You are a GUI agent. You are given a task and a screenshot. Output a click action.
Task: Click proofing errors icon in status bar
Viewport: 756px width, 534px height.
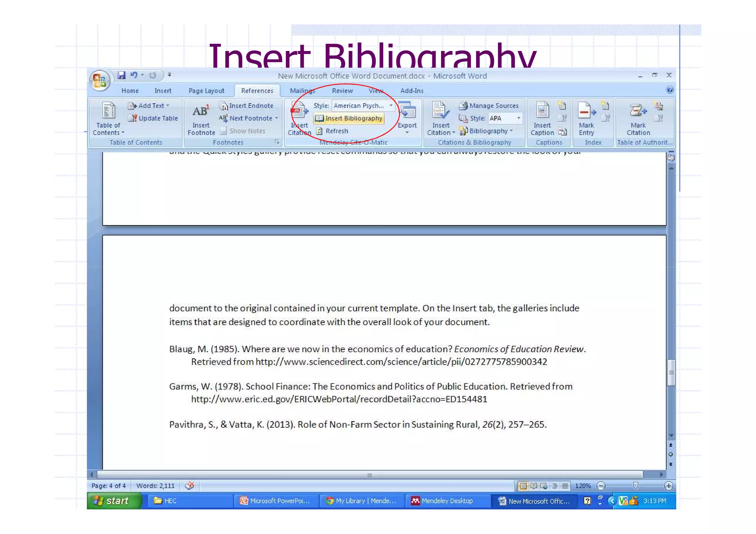[190, 486]
